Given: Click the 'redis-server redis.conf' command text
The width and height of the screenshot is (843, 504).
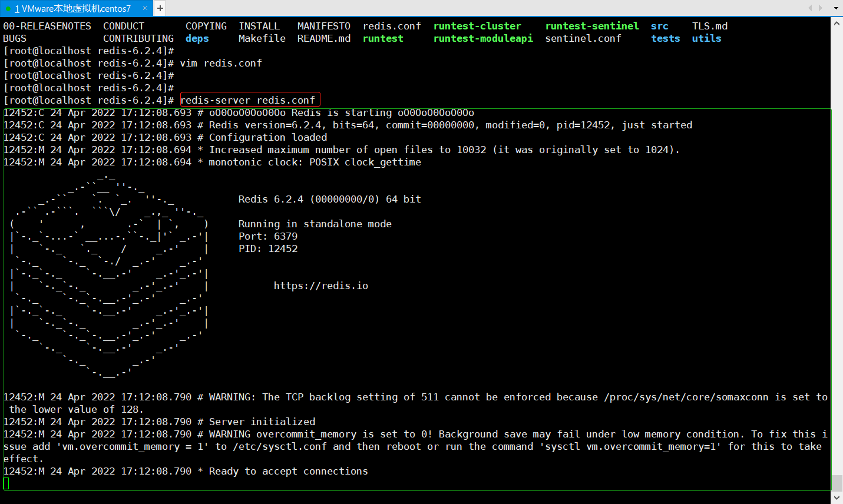Looking at the screenshot, I should (x=248, y=100).
